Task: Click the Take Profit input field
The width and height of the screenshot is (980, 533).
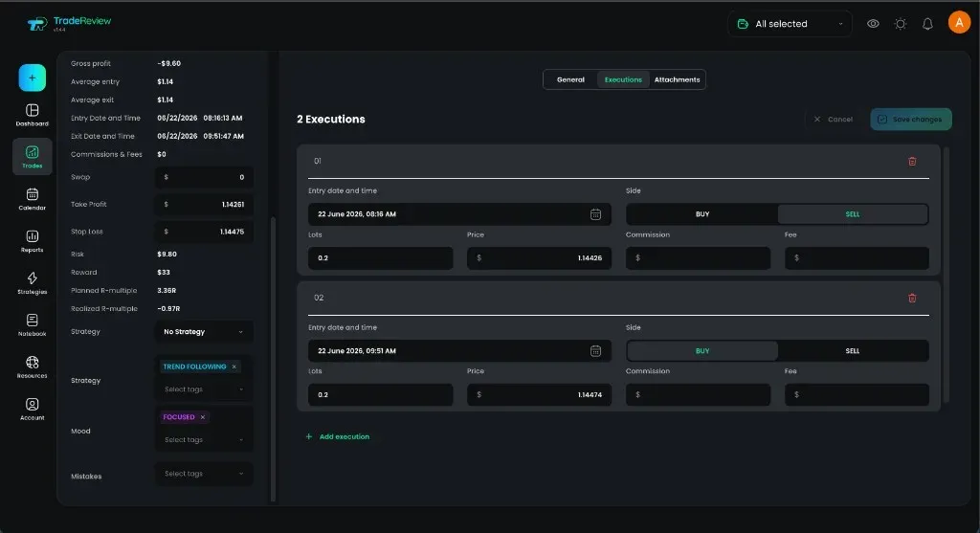Action: (204, 205)
